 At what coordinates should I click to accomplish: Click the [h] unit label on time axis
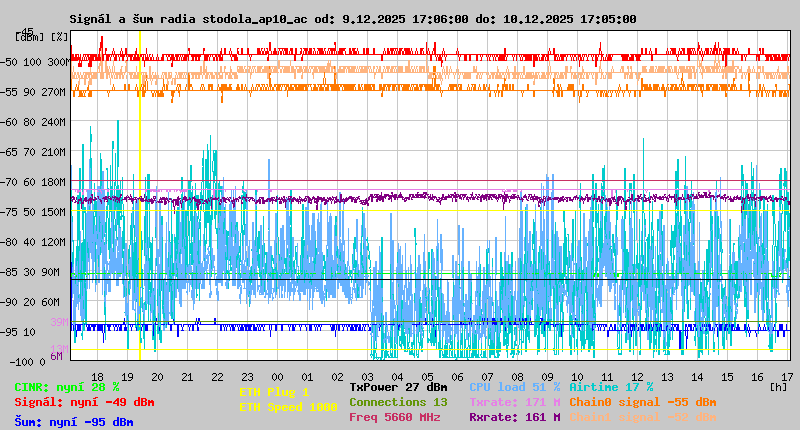click(778, 386)
